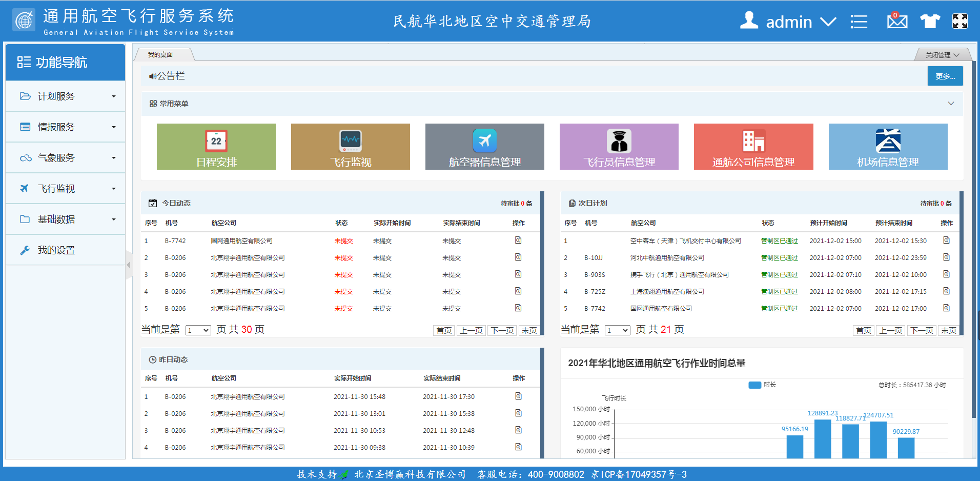Viewport: 980px width, 481px height.
Task: Toggle fullscreen mode icon
Action: [960, 21]
